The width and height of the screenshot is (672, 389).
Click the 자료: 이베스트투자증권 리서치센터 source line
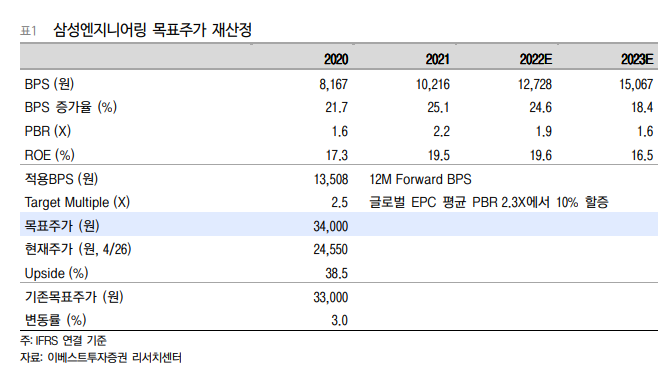[101, 357]
